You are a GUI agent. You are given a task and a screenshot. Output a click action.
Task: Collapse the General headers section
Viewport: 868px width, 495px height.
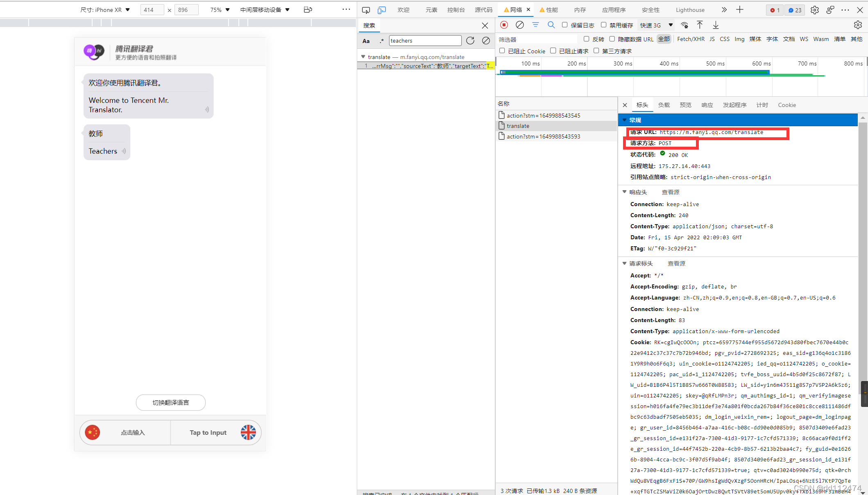625,120
